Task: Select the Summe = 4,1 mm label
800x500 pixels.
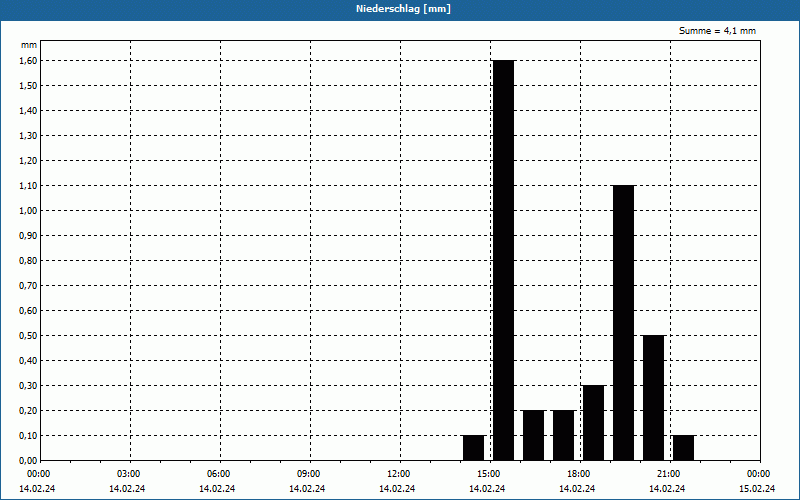Action: click(x=717, y=31)
